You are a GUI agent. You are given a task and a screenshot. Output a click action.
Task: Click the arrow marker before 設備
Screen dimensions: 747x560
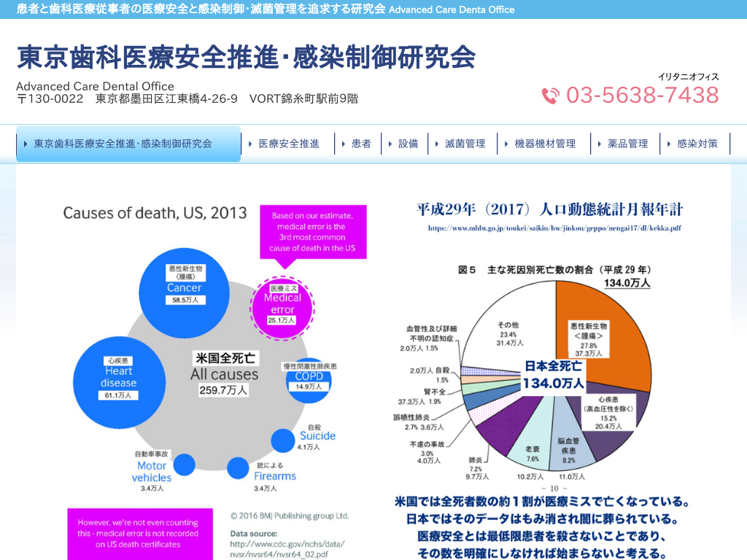pyautogui.click(x=390, y=144)
